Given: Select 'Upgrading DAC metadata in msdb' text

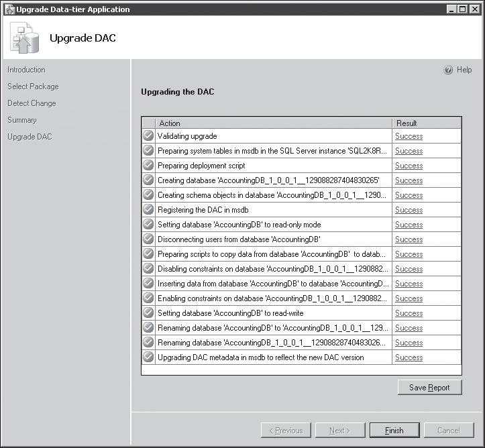Looking at the screenshot, I should pyautogui.click(x=261, y=357).
